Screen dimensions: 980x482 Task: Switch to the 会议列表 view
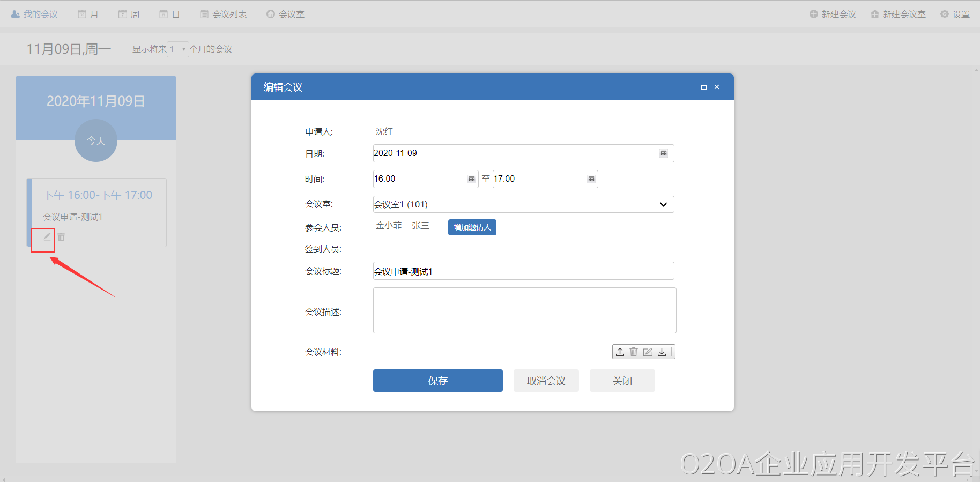(224, 14)
